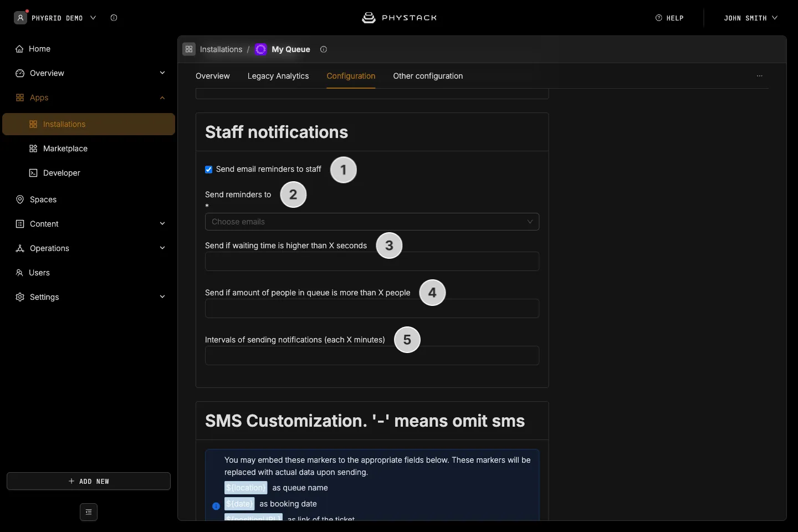
Task: Click the Add New button
Action: pos(89,481)
